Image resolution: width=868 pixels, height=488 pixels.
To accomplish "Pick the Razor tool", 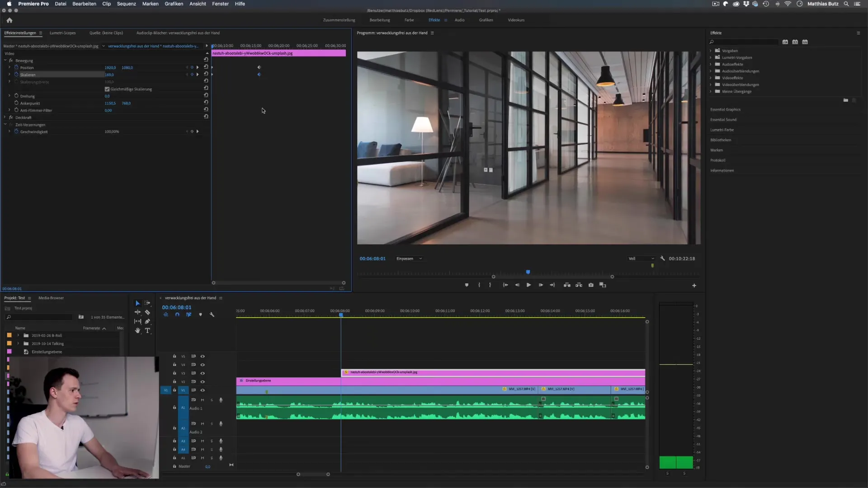I will (147, 312).
